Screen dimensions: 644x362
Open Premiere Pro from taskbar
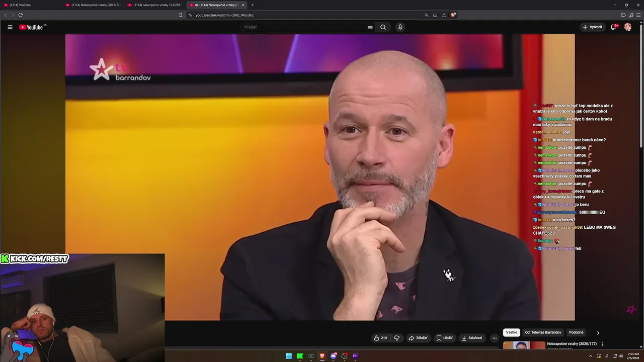[355, 356]
